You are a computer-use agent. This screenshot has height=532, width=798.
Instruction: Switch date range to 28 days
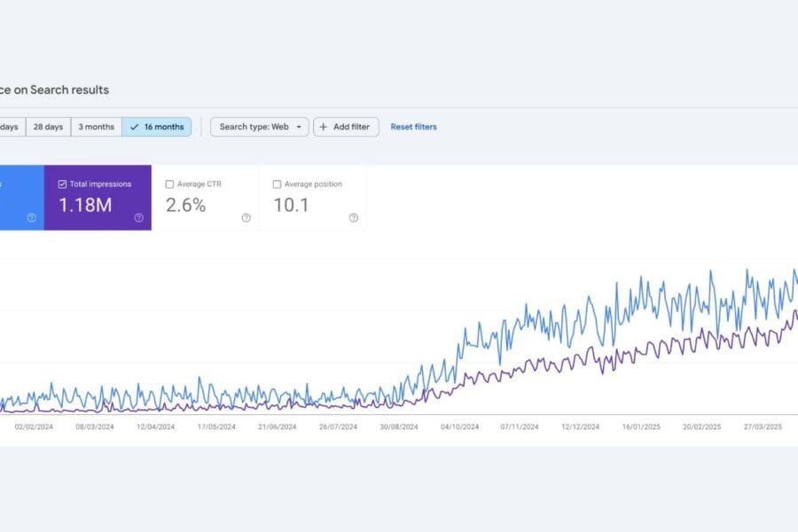coord(48,127)
